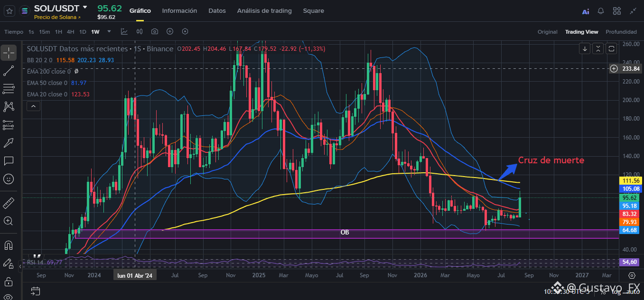Toggle lock all drawings padlock
The height and width of the screenshot is (300, 644).
pos(9,281)
